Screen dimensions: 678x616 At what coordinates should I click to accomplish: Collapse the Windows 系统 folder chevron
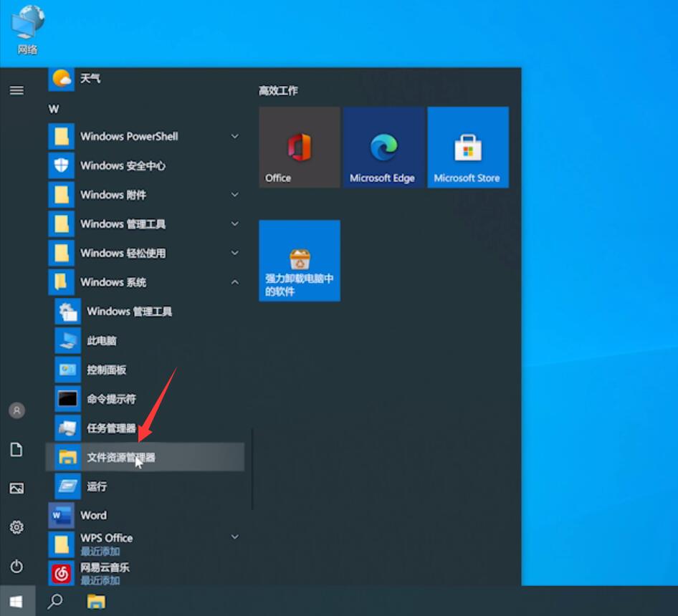coord(235,282)
